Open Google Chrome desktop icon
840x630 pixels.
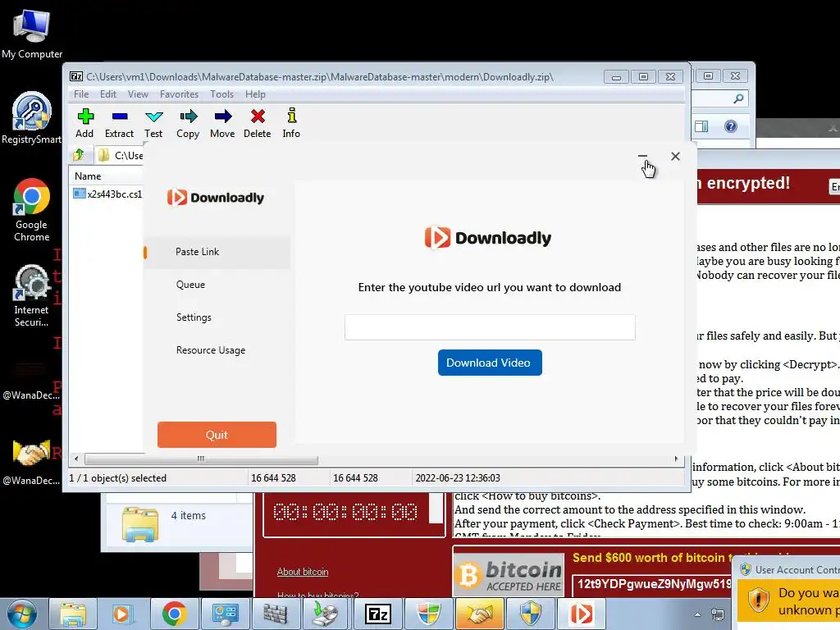pos(31,210)
